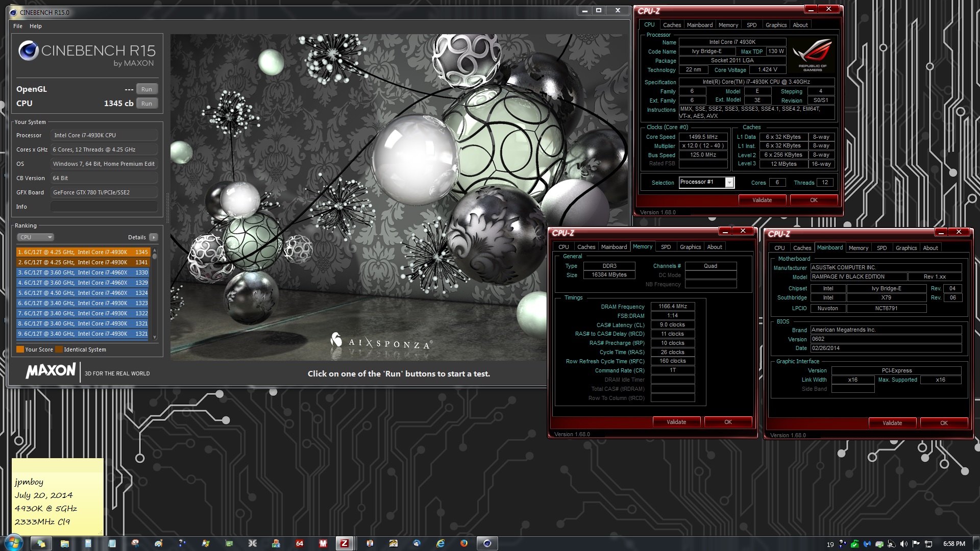Screen dimensions: 980x551
Task: Click Validate in the top CPU-Z window
Action: coord(762,200)
